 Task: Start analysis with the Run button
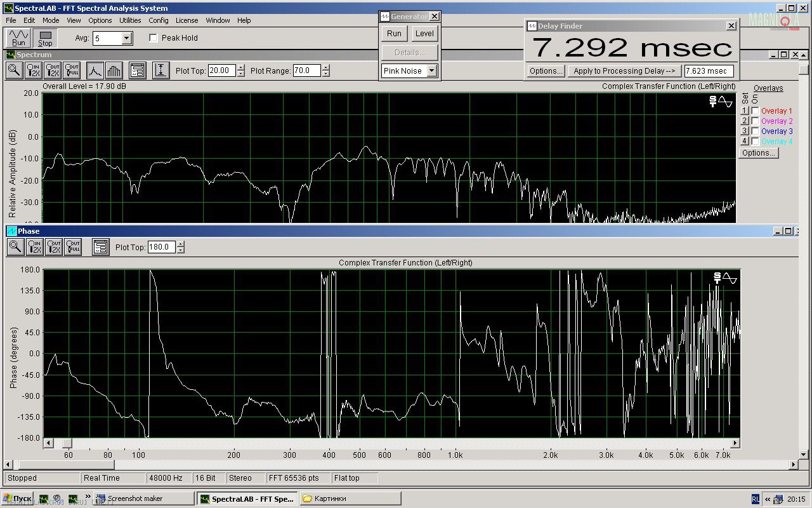18,38
